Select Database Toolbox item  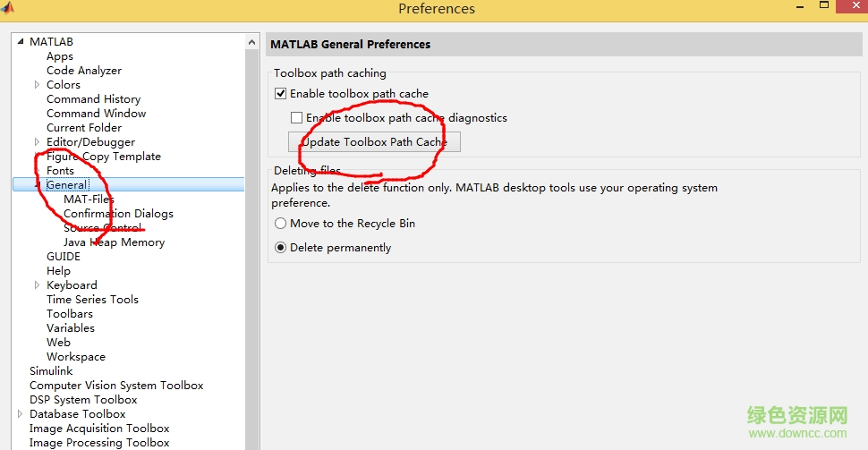coord(78,414)
